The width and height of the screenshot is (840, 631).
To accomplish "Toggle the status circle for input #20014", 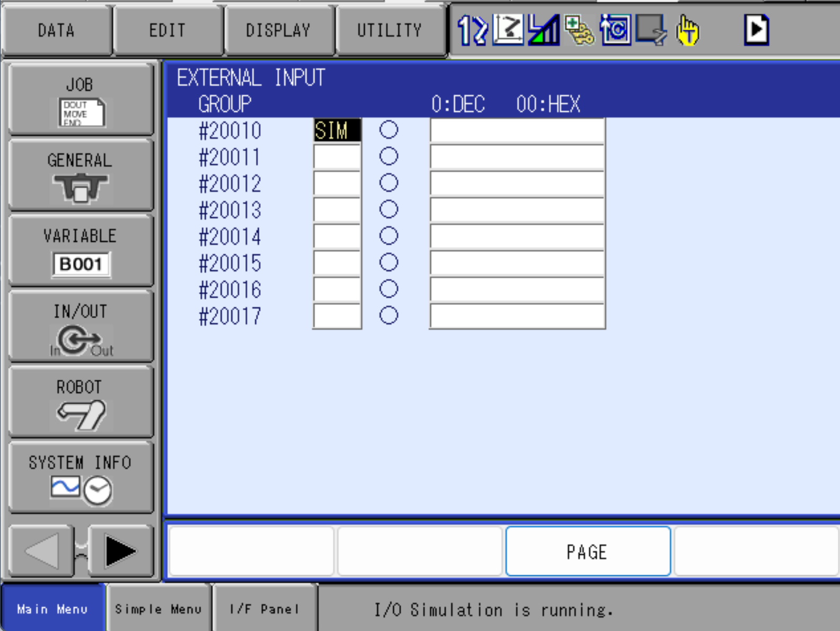I will pyautogui.click(x=388, y=236).
